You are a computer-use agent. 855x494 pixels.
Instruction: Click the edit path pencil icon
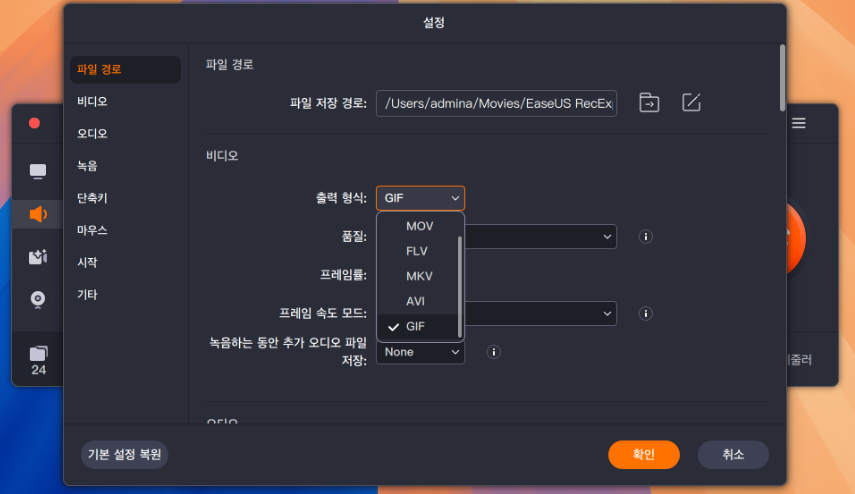pos(691,103)
